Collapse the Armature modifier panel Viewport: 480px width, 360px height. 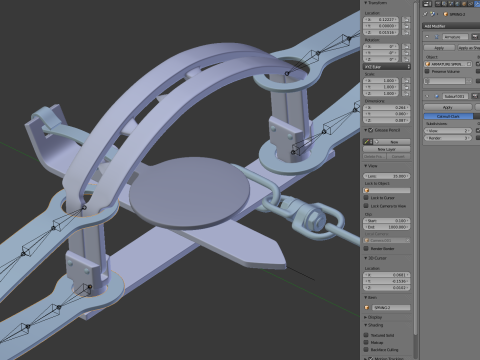pyautogui.click(x=427, y=37)
